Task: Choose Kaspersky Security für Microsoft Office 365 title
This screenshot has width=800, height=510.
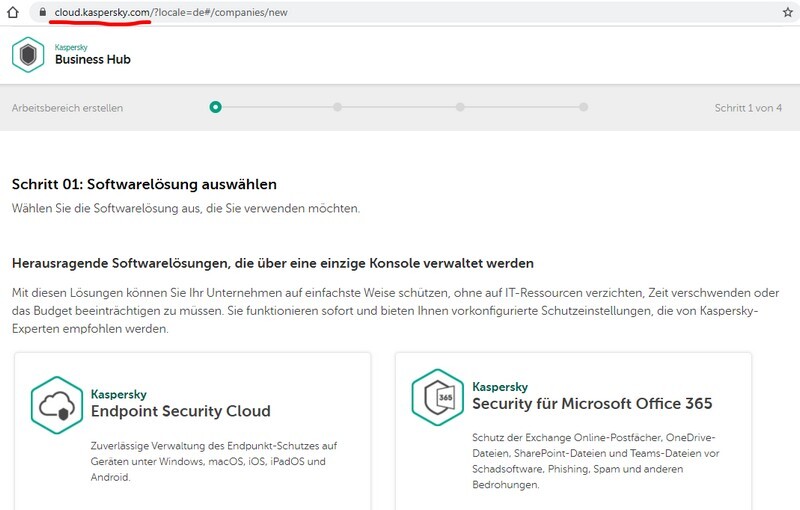Action: [592, 396]
